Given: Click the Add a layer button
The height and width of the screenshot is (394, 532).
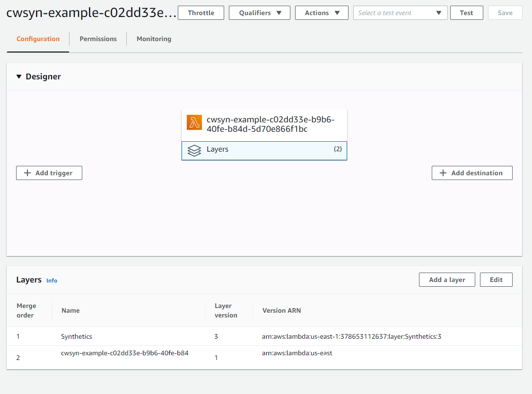Looking at the screenshot, I should pyautogui.click(x=447, y=280).
